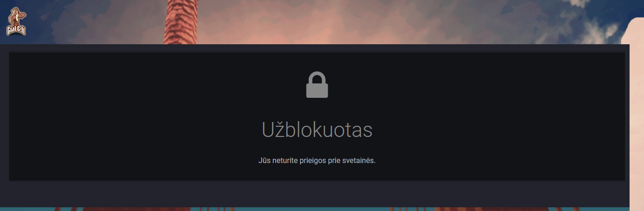644x211 pixels.
Task: Click the word "svetainės" in the message
Action: pyautogui.click(x=357, y=161)
